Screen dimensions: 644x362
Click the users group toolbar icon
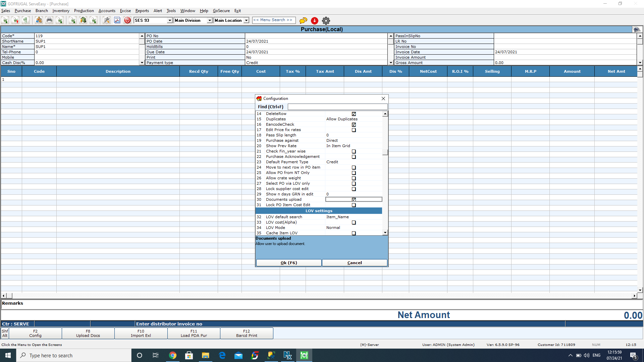tap(39, 20)
